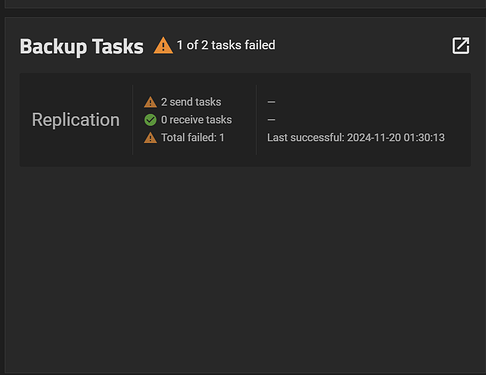Click empty area below Replication card

click(x=245, y=267)
